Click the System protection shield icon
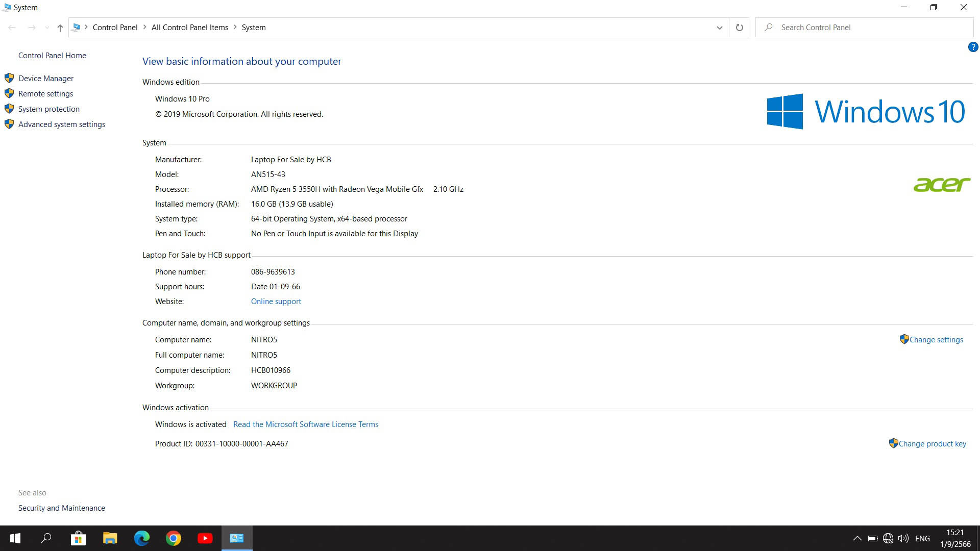The width and height of the screenshot is (980, 551). [9, 109]
